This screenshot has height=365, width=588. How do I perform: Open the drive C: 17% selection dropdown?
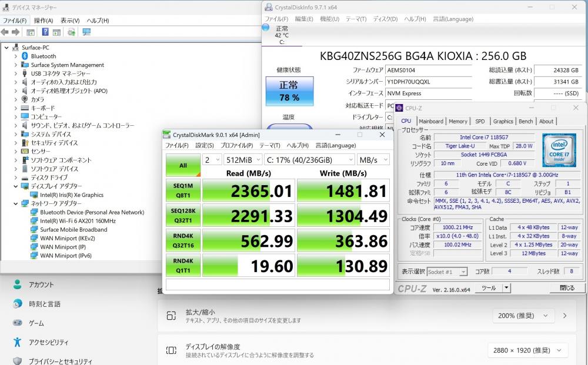(309, 160)
